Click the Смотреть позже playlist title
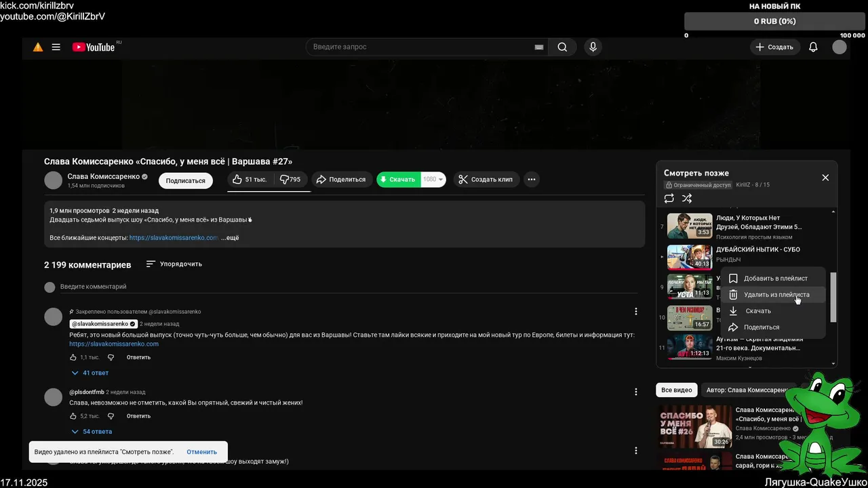Screen dimensions: 868x488 click(x=696, y=173)
